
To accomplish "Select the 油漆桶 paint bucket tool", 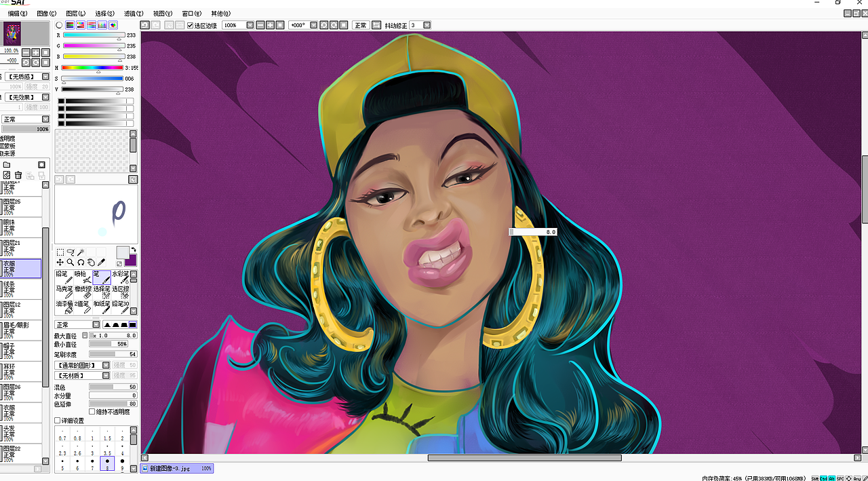I will tap(64, 307).
